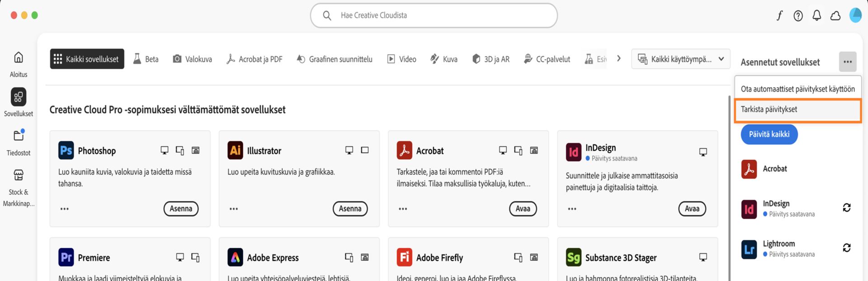Open the user profile avatar
This screenshot has height=281, width=868.
pyautogui.click(x=855, y=15)
